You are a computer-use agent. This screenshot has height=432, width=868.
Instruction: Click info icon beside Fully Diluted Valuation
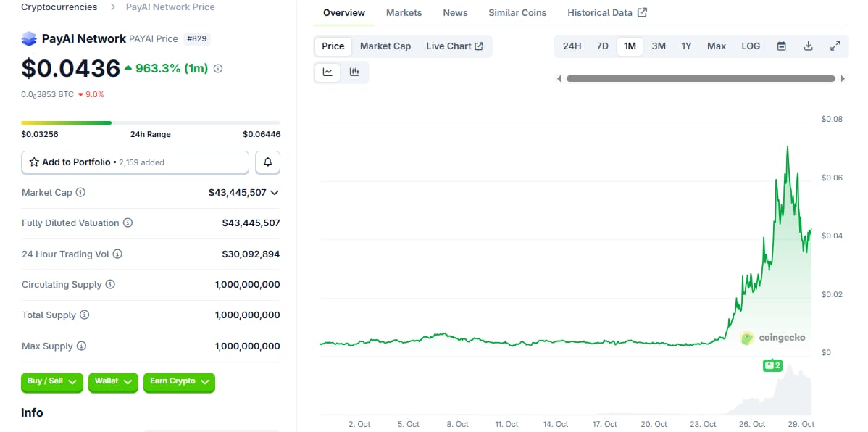[x=128, y=223]
